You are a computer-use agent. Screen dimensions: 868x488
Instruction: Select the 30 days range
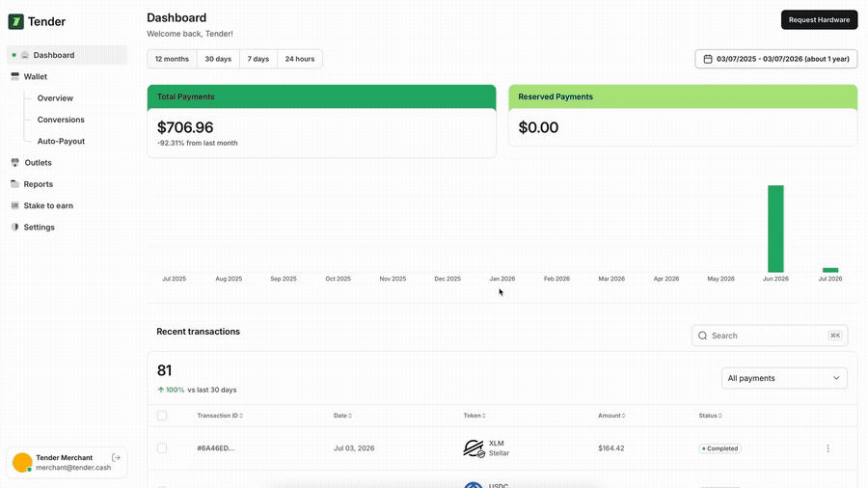(218, 59)
